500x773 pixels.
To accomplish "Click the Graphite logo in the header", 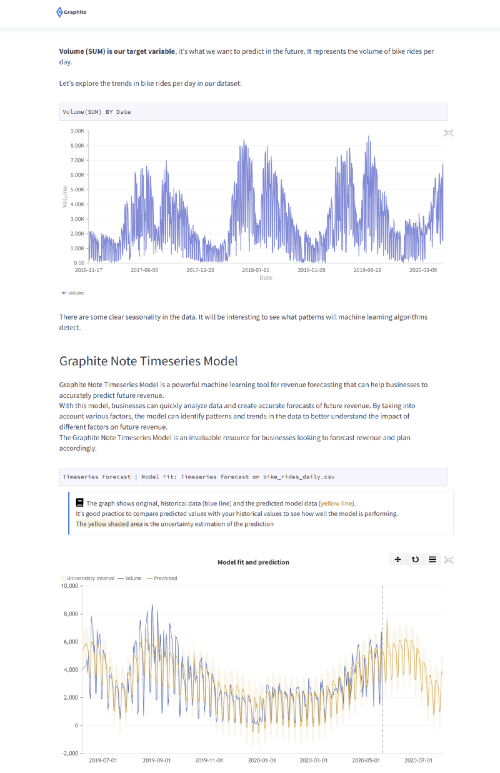I will tap(71, 12).
